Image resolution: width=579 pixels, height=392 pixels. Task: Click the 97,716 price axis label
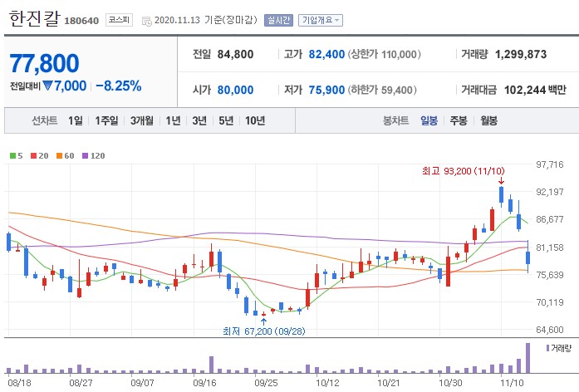(549, 164)
